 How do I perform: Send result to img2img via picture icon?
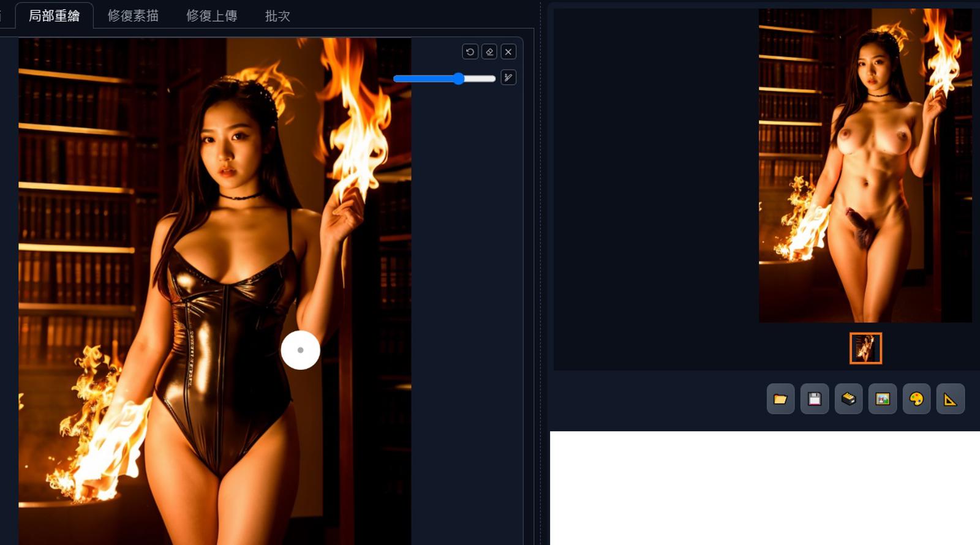click(883, 399)
